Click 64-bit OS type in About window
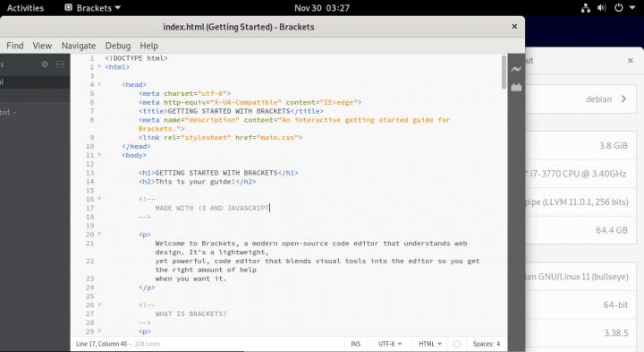Viewport: 644px width, 352px height. pos(615,305)
